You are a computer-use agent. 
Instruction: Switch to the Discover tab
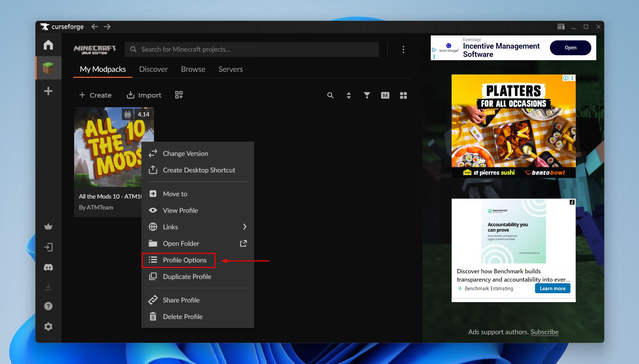[x=153, y=69]
